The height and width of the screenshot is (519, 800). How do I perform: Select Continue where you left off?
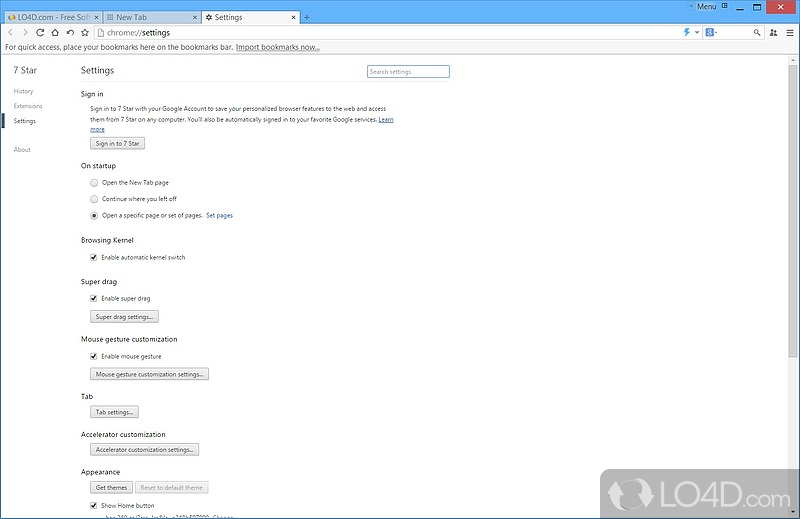[x=94, y=199]
